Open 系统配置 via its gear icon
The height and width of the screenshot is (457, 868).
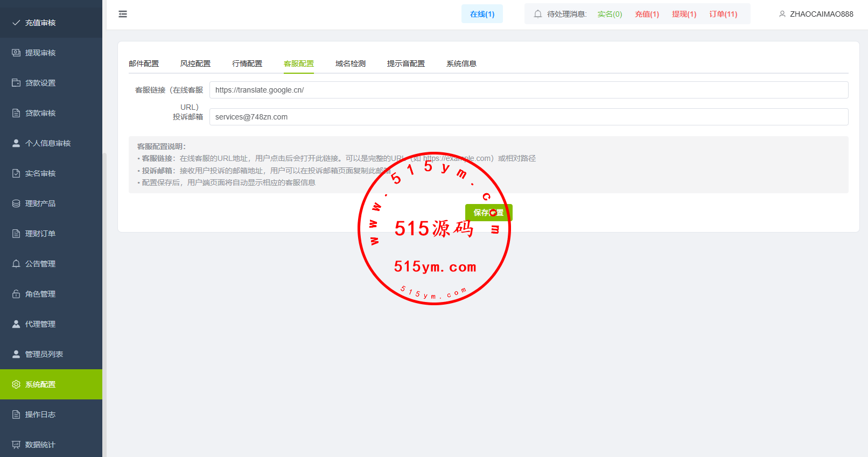pyautogui.click(x=16, y=384)
